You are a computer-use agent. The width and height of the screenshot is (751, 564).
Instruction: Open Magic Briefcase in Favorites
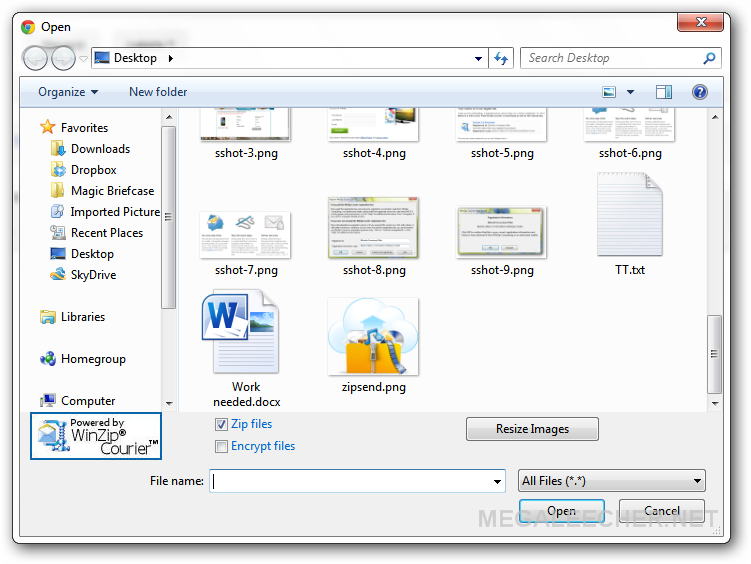click(102, 191)
